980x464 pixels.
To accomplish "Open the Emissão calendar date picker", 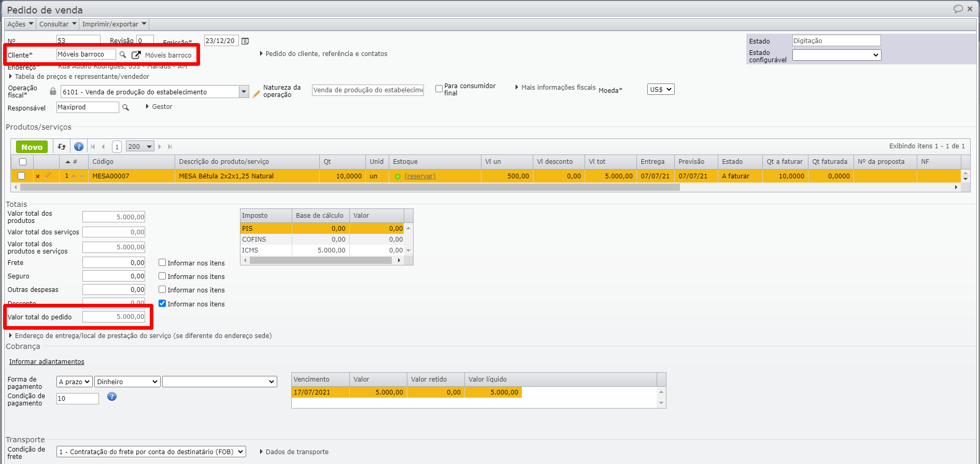I will (x=246, y=41).
